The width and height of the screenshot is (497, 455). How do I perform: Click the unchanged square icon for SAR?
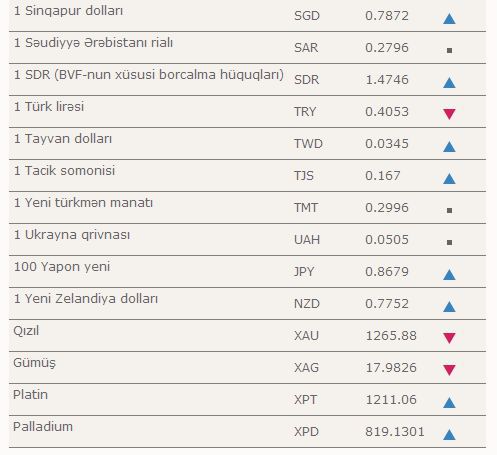(449, 51)
